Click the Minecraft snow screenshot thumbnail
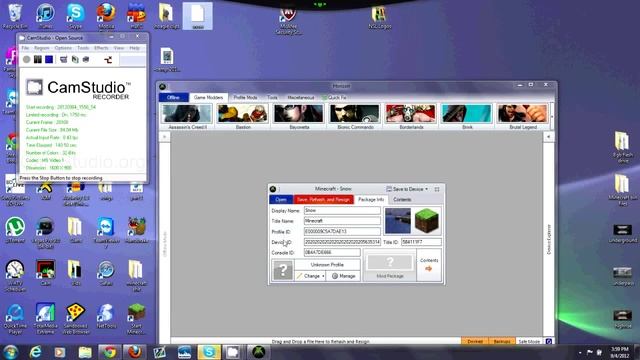Viewport: 640px width, 360px height. tap(398, 221)
